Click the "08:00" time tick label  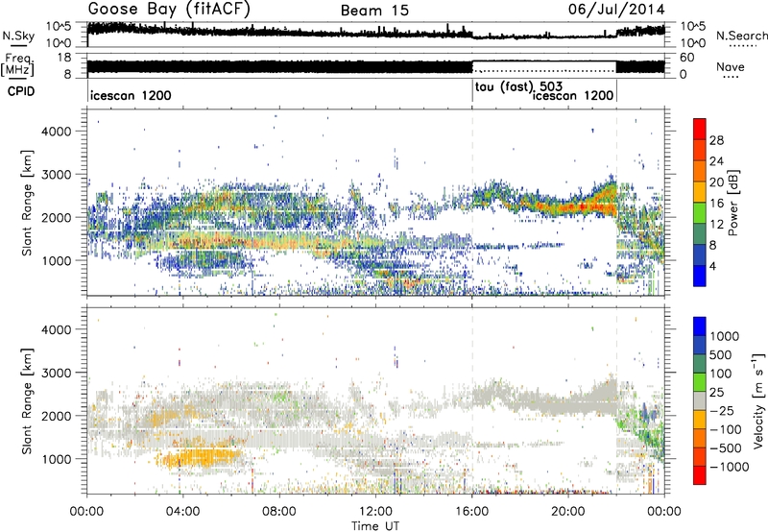coord(279,512)
